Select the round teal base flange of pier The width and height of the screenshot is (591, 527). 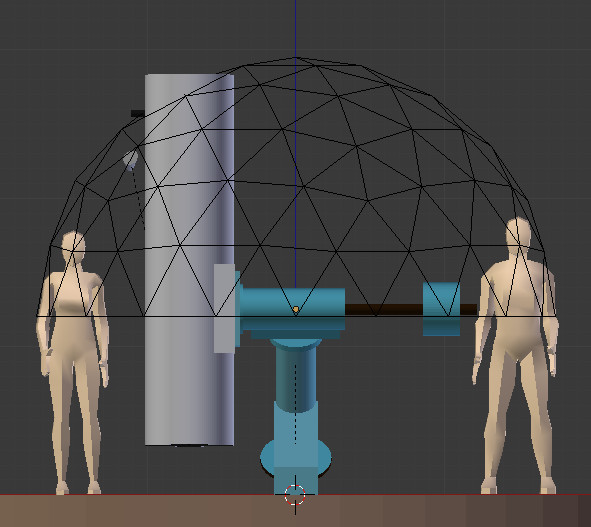pos(296,458)
